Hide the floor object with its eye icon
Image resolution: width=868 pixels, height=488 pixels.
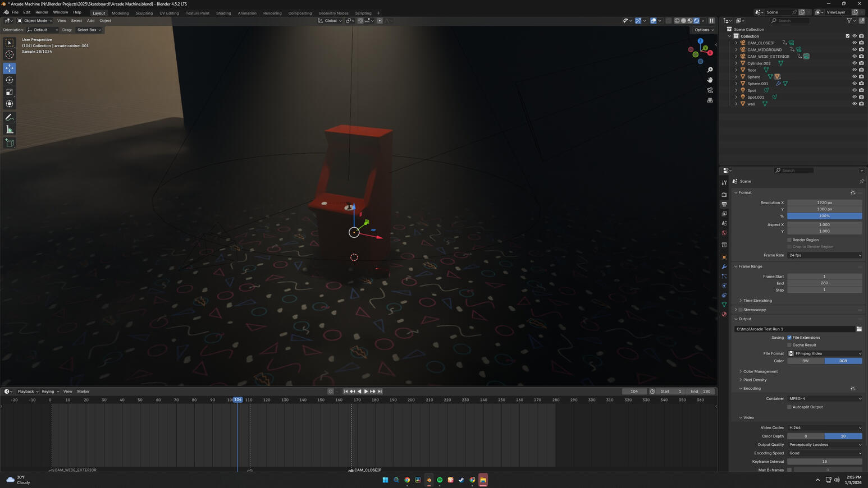pyautogui.click(x=855, y=70)
